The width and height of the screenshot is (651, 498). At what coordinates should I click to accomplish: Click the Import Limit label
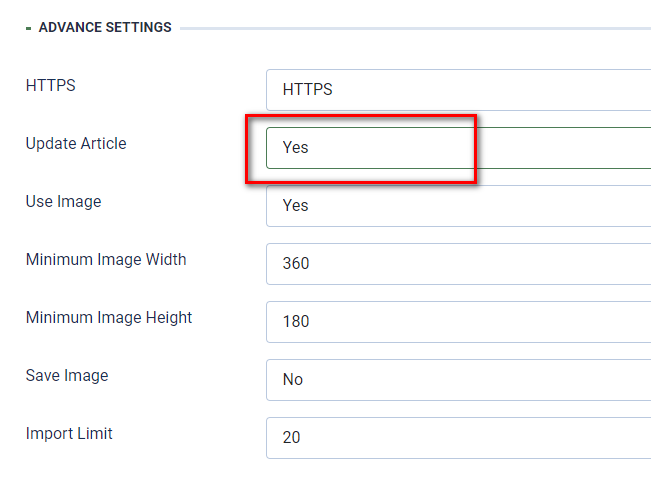pos(69,434)
